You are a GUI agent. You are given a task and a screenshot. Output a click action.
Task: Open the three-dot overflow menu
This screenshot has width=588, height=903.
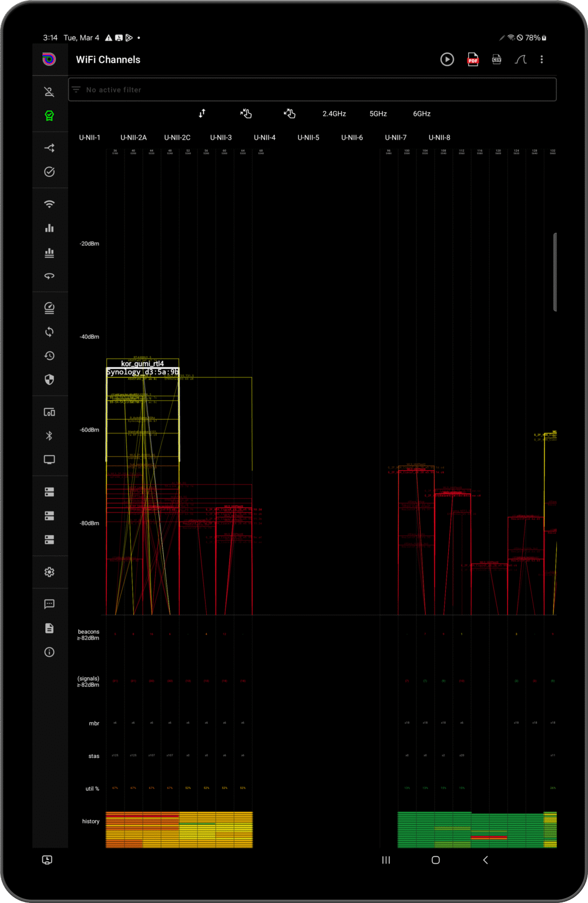click(542, 59)
